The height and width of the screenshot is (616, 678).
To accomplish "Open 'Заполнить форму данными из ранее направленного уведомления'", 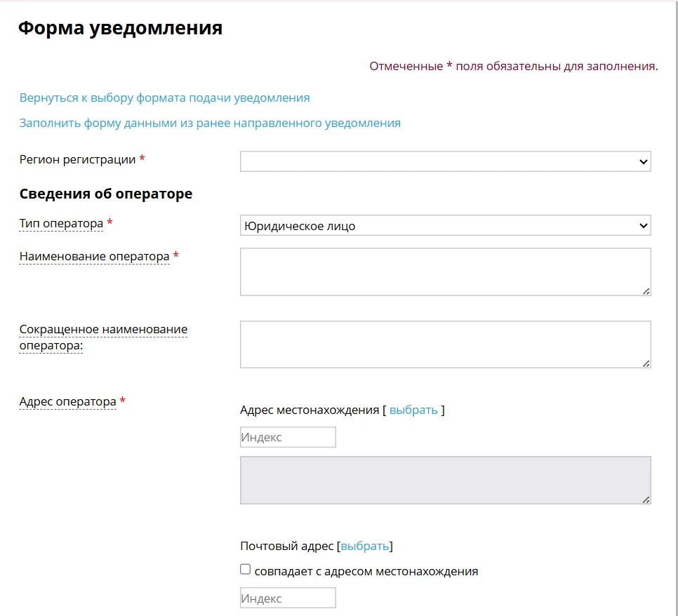I will pyautogui.click(x=210, y=123).
